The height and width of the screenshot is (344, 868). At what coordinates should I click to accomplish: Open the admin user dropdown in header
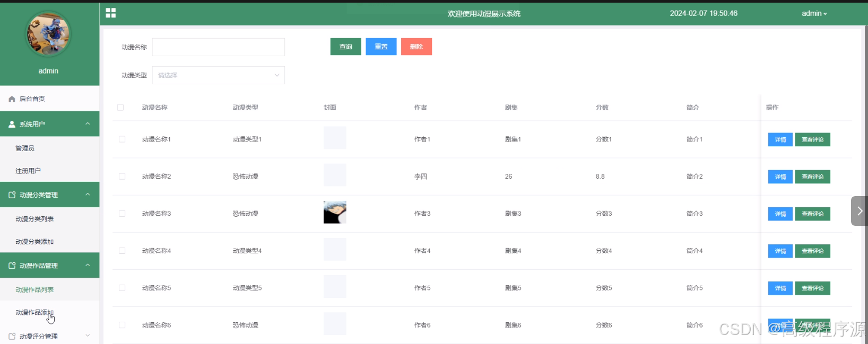pos(814,13)
